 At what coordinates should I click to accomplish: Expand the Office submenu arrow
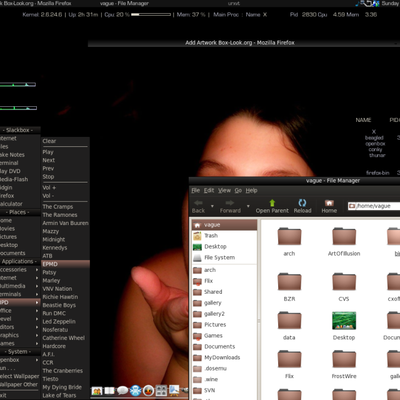coord(37,311)
